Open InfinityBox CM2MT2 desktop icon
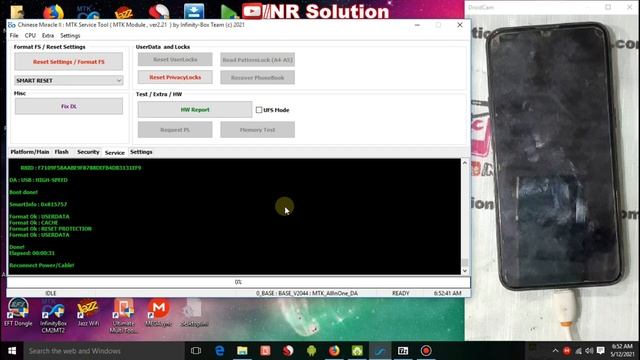Viewport: 640px width, 360px height. click(53, 316)
